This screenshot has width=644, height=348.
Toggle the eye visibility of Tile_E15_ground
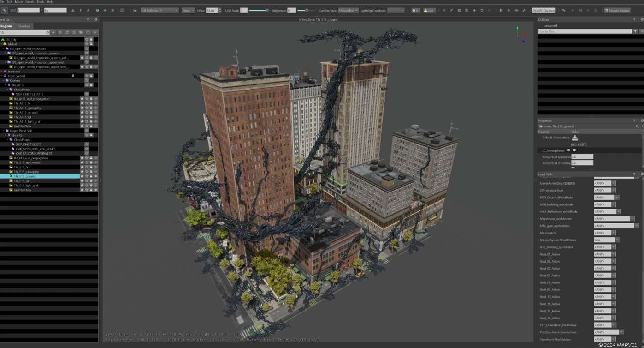[96, 176]
